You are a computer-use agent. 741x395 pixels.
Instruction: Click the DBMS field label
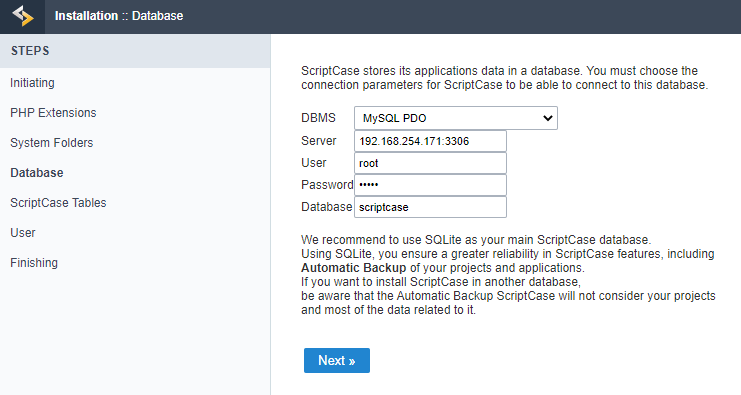pyautogui.click(x=318, y=118)
